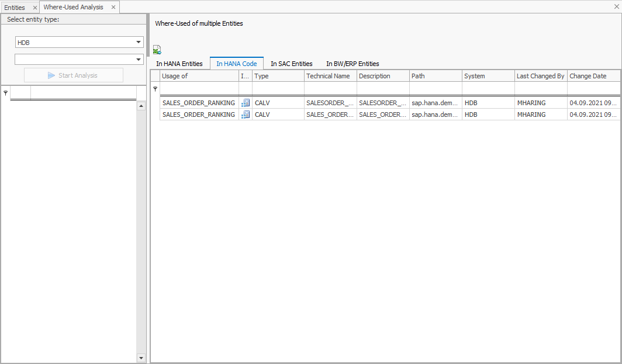Switch to the In SAC Entities tab
The width and height of the screenshot is (622, 364).
(291, 63)
